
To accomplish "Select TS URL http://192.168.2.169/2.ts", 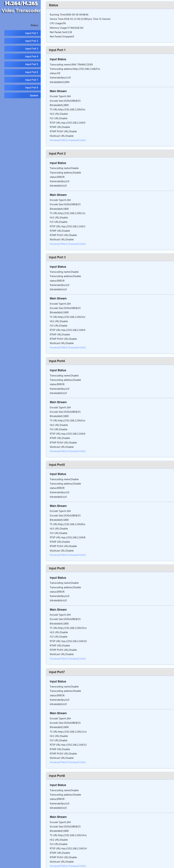I will [68, 213].
